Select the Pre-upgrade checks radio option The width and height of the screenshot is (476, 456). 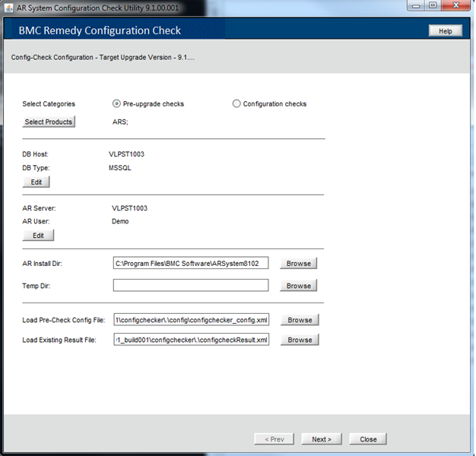(116, 104)
